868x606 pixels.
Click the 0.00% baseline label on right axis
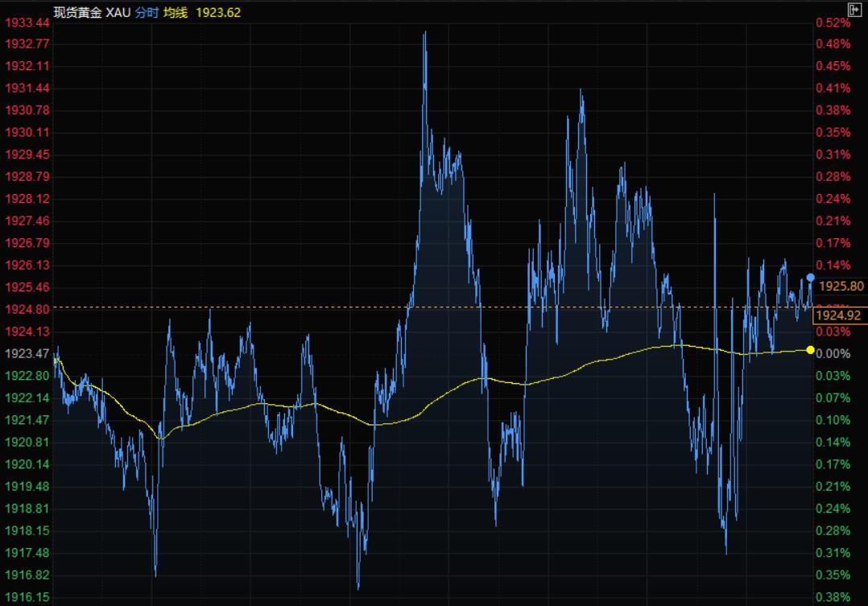click(833, 353)
